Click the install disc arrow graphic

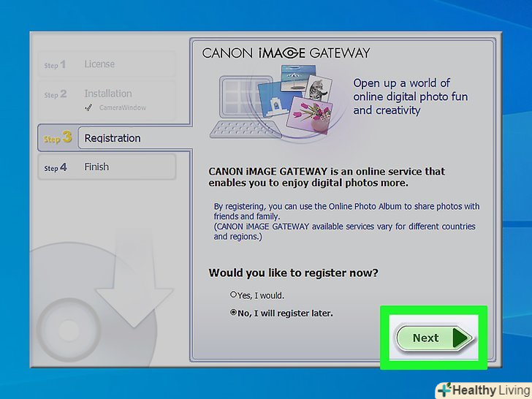134,279
